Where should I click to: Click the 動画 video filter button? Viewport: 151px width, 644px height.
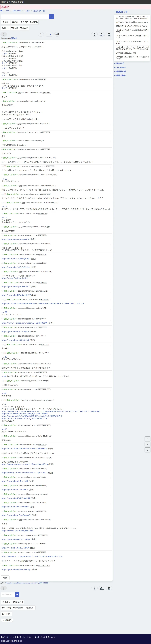point(15,22)
